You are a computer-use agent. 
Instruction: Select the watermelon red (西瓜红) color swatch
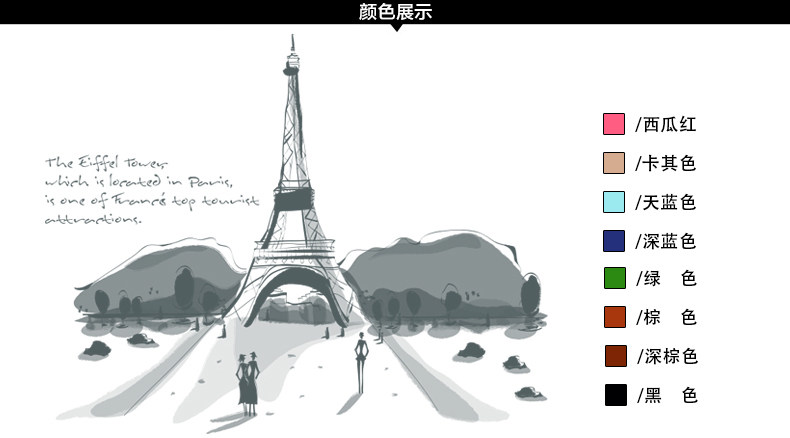click(x=614, y=125)
